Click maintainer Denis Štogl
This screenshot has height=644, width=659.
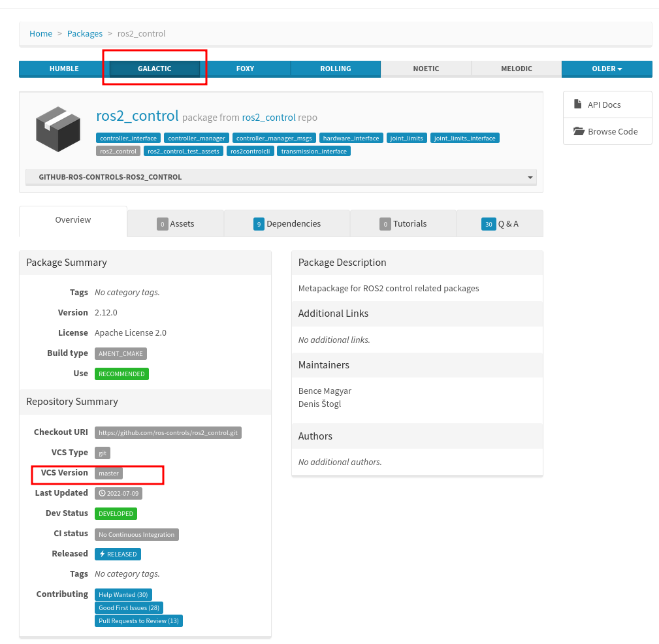(x=320, y=404)
